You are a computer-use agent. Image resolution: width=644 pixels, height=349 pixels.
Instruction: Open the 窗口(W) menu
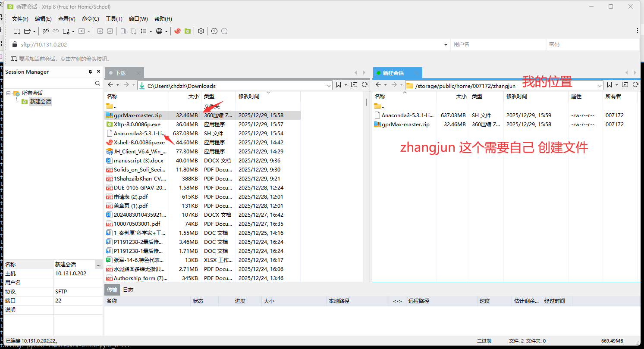(x=138, y=19)
